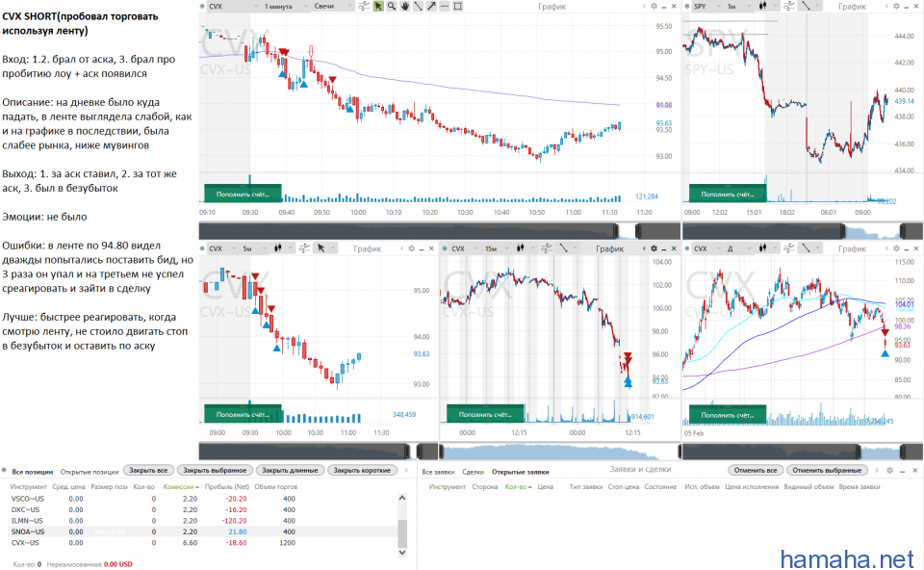Select cursor tool on CVX 5m chart
Screen dimensions: 924x570
tap(321, 248)
